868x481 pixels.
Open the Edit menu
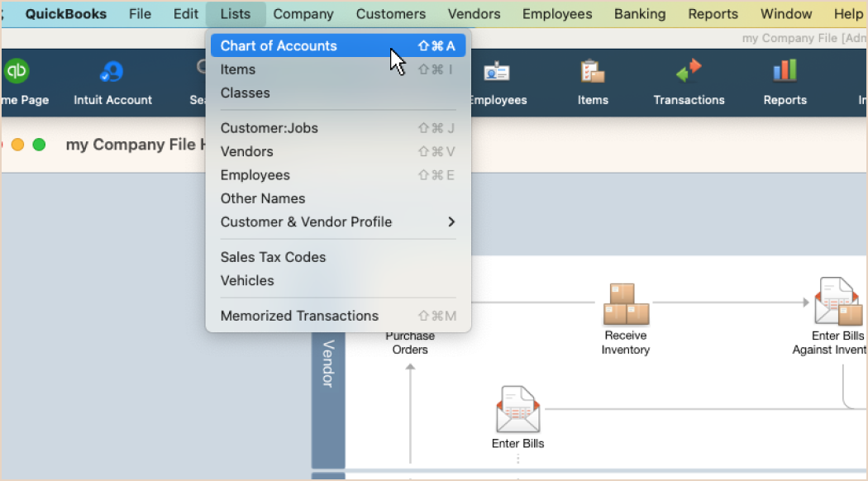[x=185, y=14]
